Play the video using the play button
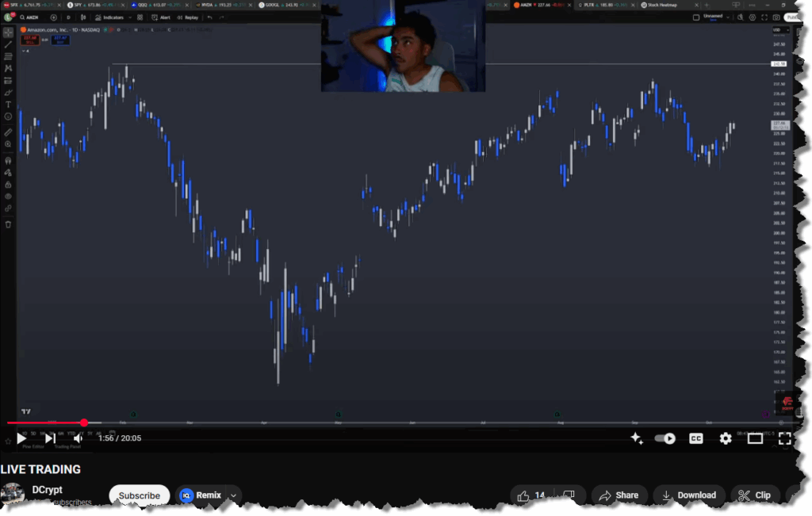Image resolution: width=812 pixels, height=516 pixels. point(21,438)
